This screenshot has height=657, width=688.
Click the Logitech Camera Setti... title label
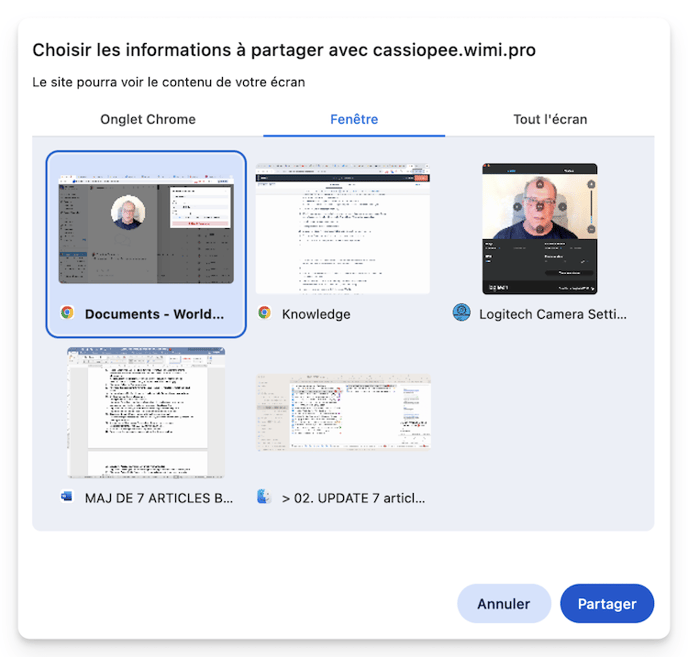point(553,314)
